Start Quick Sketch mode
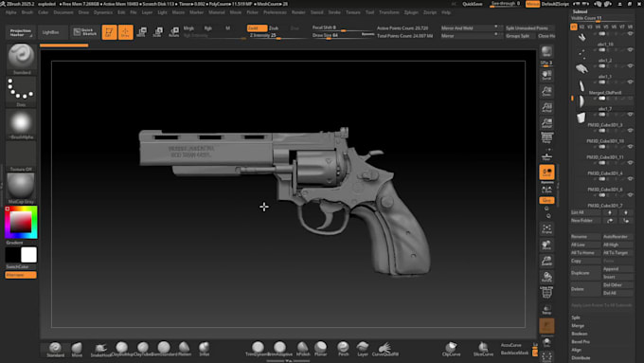The height and width of the screenshot is (363, 644). (86, 32)
